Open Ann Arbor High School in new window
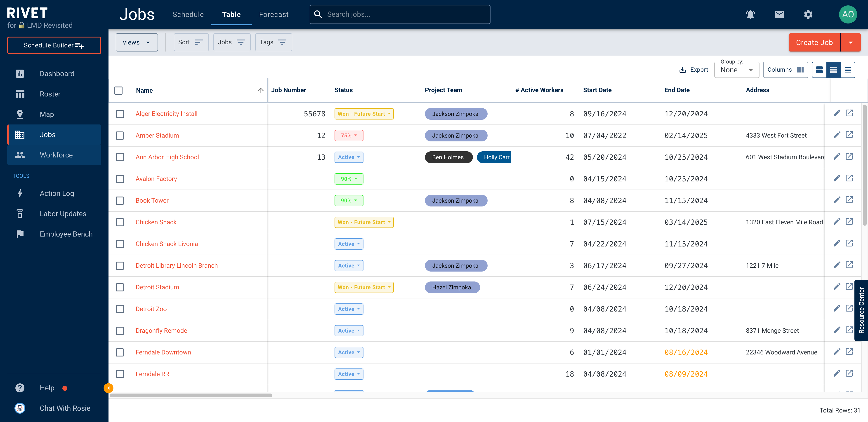 point(849,157)
